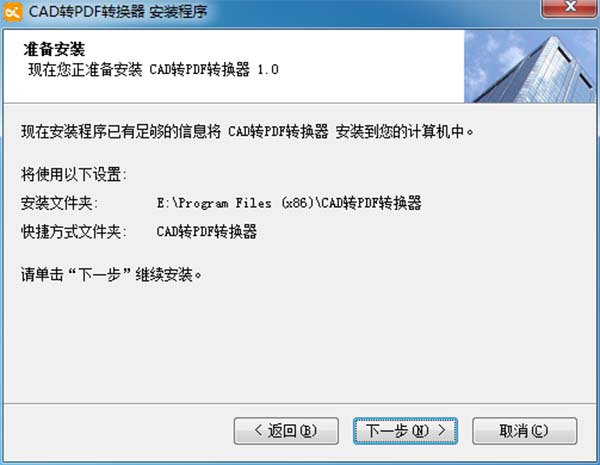600x465 pixels.
Task: Go back with the 返回(B) button
Action: [286, 431]
